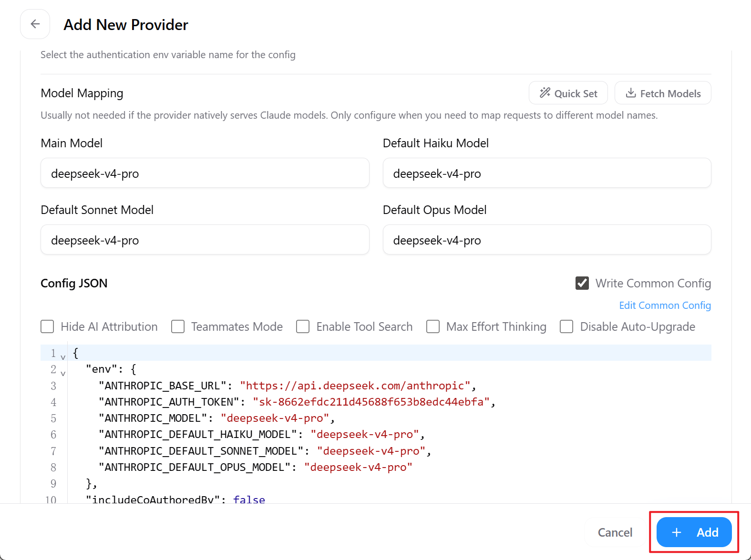Fetch Models from the provider

[x=663, y=93]
